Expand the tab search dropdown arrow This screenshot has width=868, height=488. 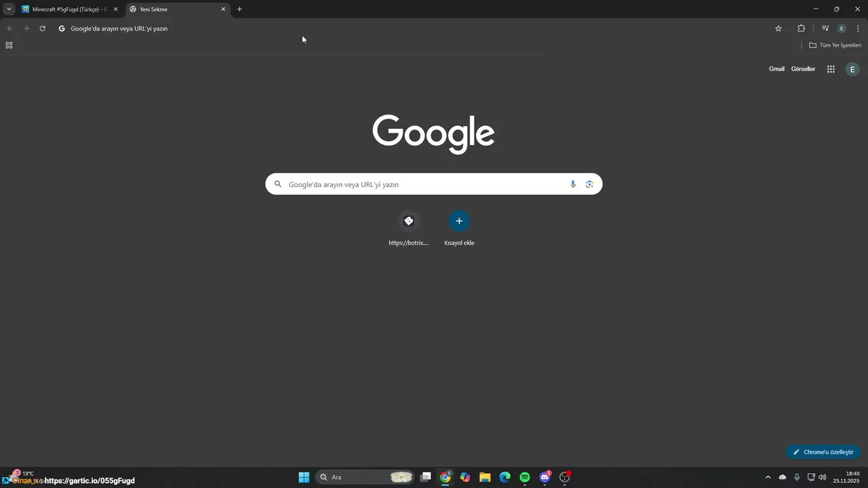9,9
